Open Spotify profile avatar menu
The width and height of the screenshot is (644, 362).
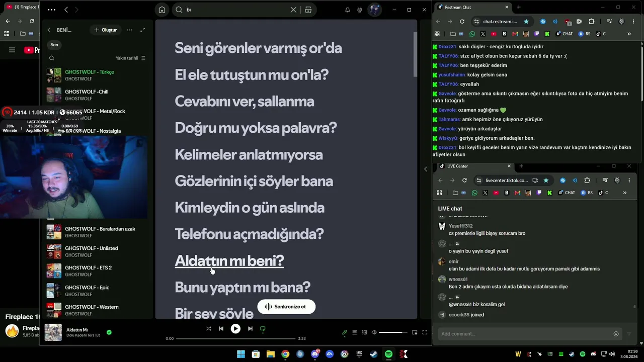coord(374,10)
